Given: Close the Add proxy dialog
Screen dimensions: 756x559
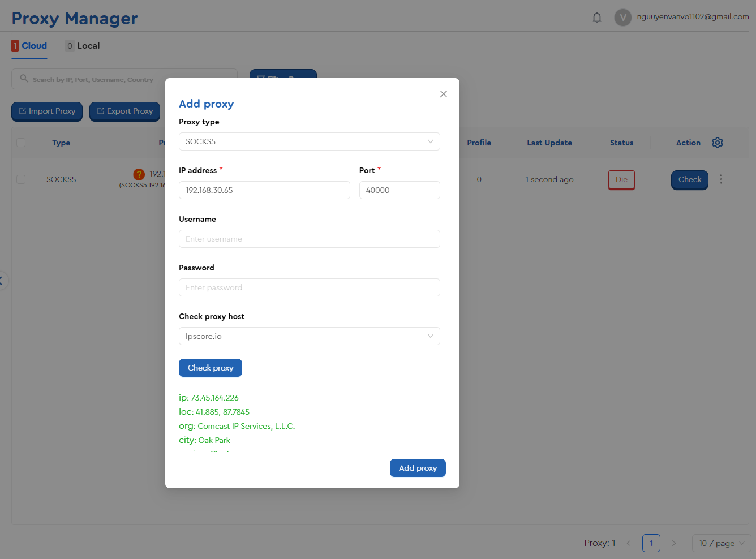Looking at the screenshot, I should [444, 94].
